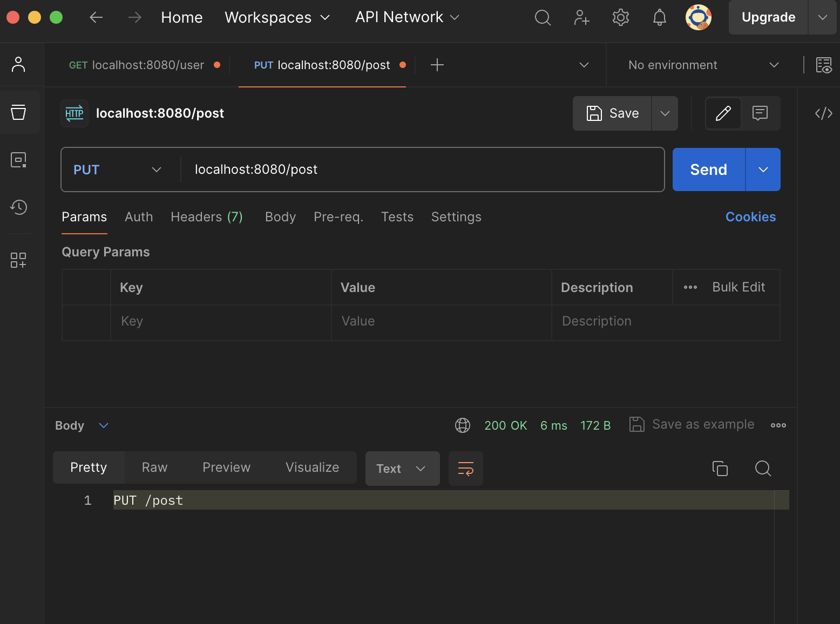840x624 pixels.
Task: Select the PUT localhost:8080/post tab
Action: click(x=322, y=65)
